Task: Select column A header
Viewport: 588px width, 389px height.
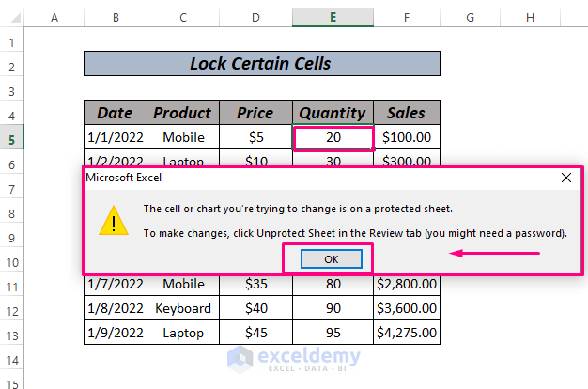Action: [54, 18]
